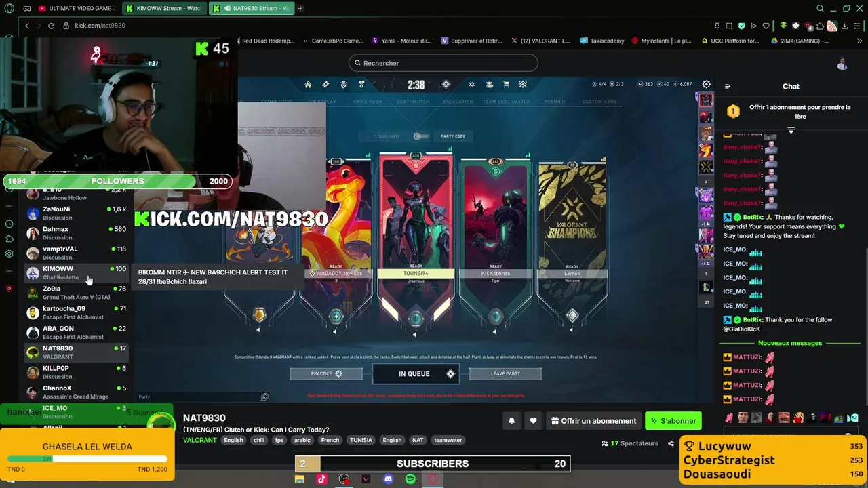
Task: Open Opera sidebar settings gear icon
Action: coord(9,253)
